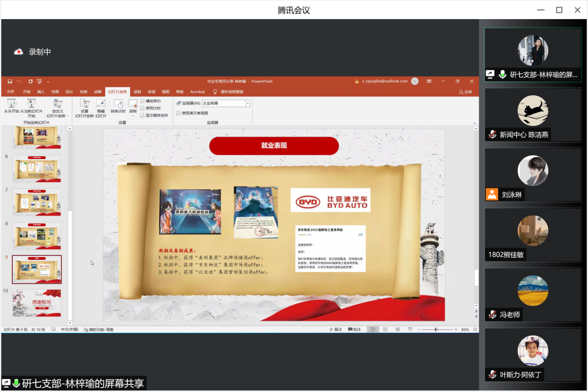The image size is (588, 392).
Task: Click the 备注 notes button in status bar
Action: [335, 330]
